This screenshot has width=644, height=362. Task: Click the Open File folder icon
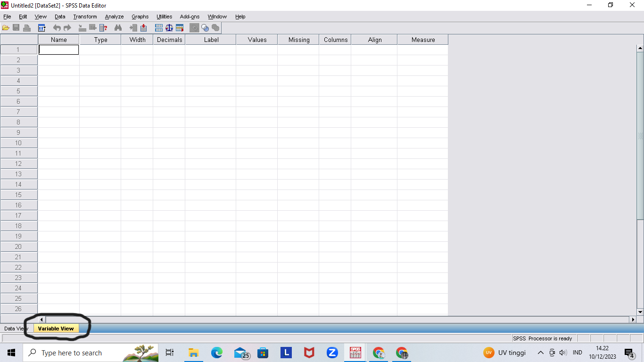point(6,28)
